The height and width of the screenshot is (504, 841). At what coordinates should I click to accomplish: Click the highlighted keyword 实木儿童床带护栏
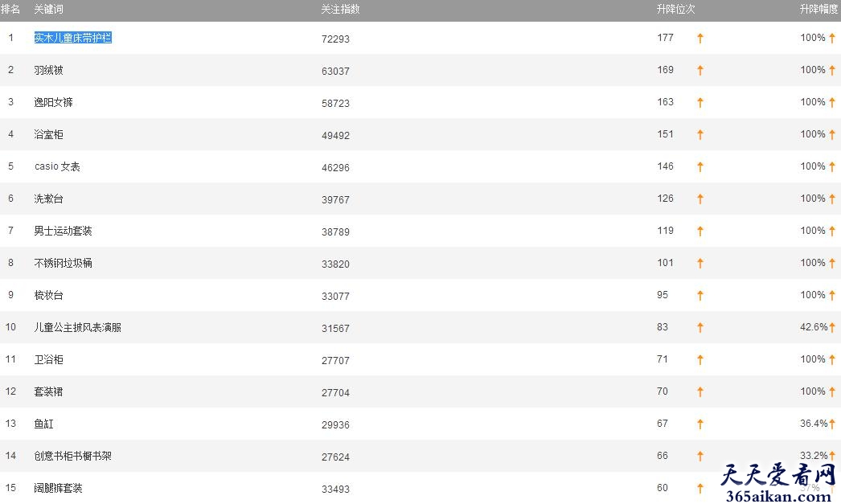click(73, 38)
